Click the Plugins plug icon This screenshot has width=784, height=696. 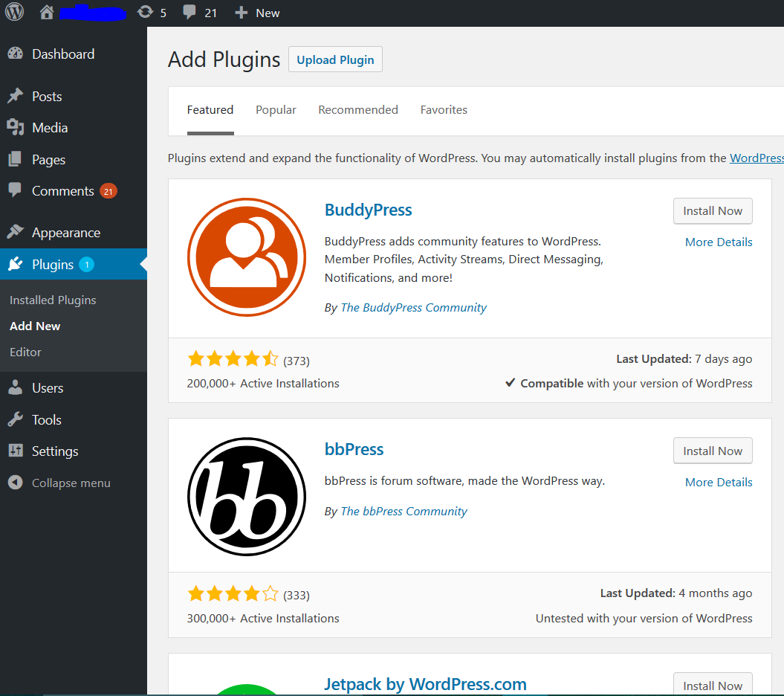(16, 264)
